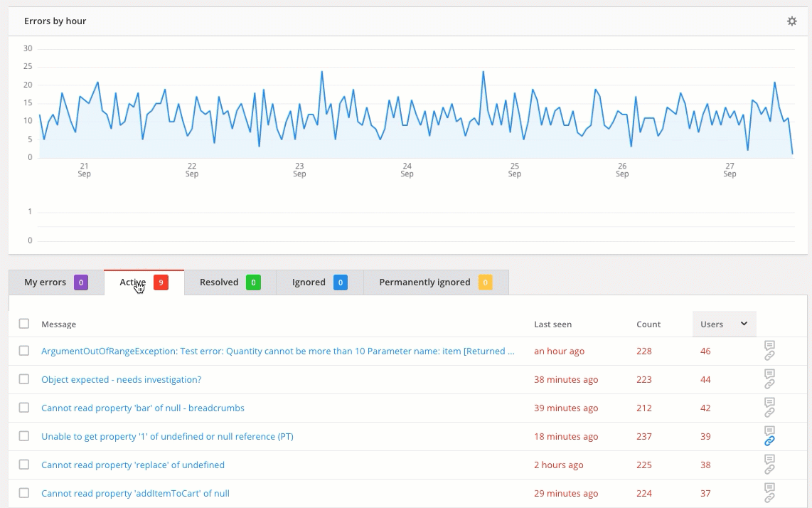Click blue link icon on Unable to get property row
This screenshot has height=508, width=812.
pos(769,441)
